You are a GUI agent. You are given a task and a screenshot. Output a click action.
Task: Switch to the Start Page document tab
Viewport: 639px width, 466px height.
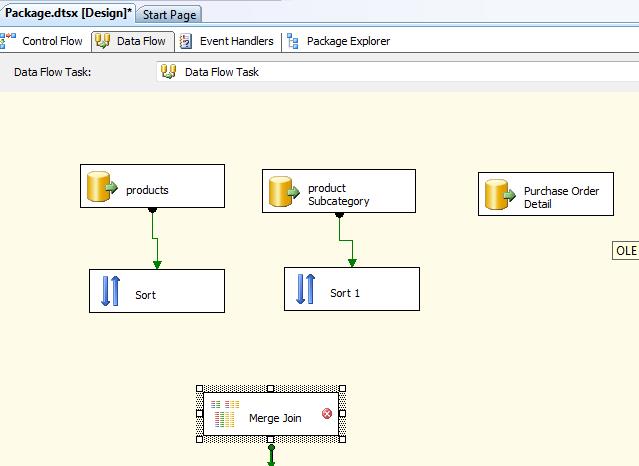click(170, 14)
